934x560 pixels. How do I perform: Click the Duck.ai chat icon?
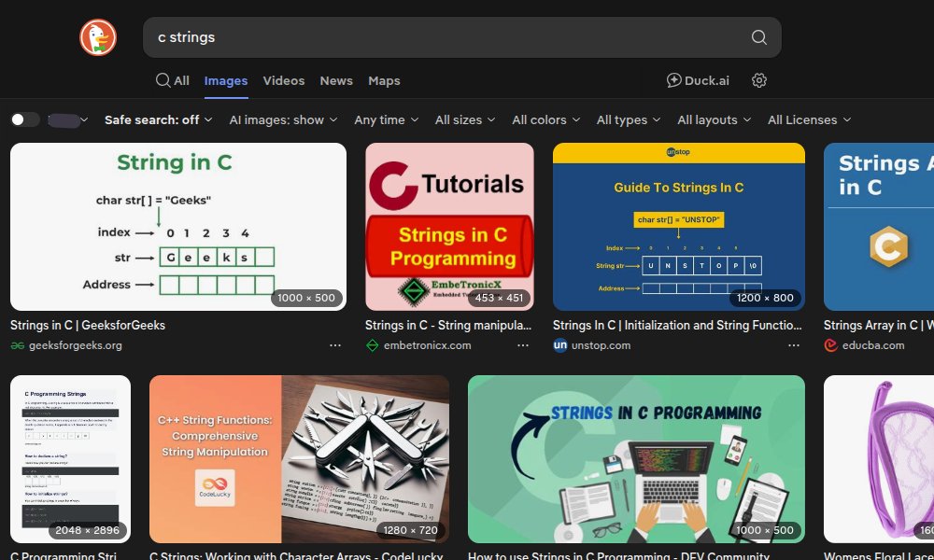pyautogui.click(x=673, y=80)
